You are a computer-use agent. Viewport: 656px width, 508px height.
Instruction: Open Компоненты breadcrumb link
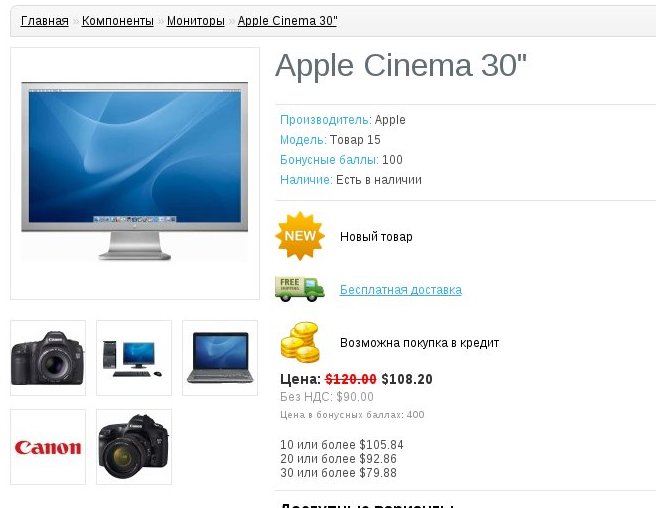pyautogui.click(x=118, y=21)
